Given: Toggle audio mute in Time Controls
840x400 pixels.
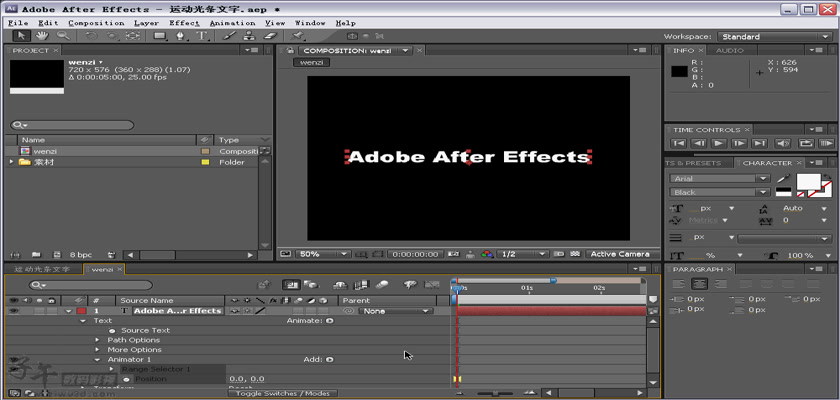Looking at the screenshot, I should coord(783,143).
